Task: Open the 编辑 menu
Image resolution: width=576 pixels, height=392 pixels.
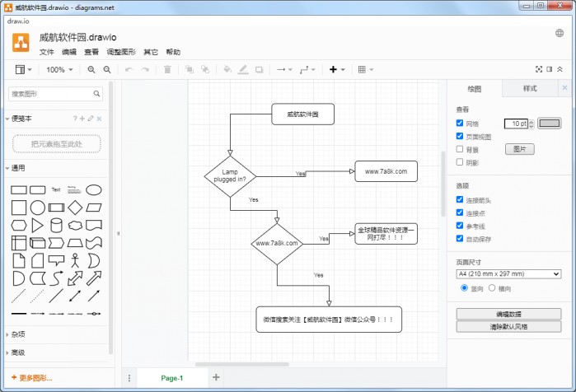Action: (x=69, y=52)
